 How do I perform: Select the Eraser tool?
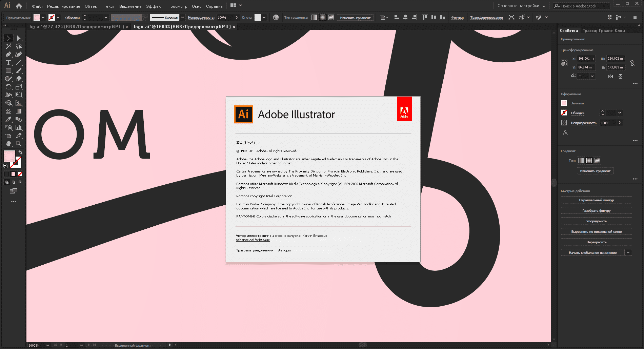coord(19,79)
